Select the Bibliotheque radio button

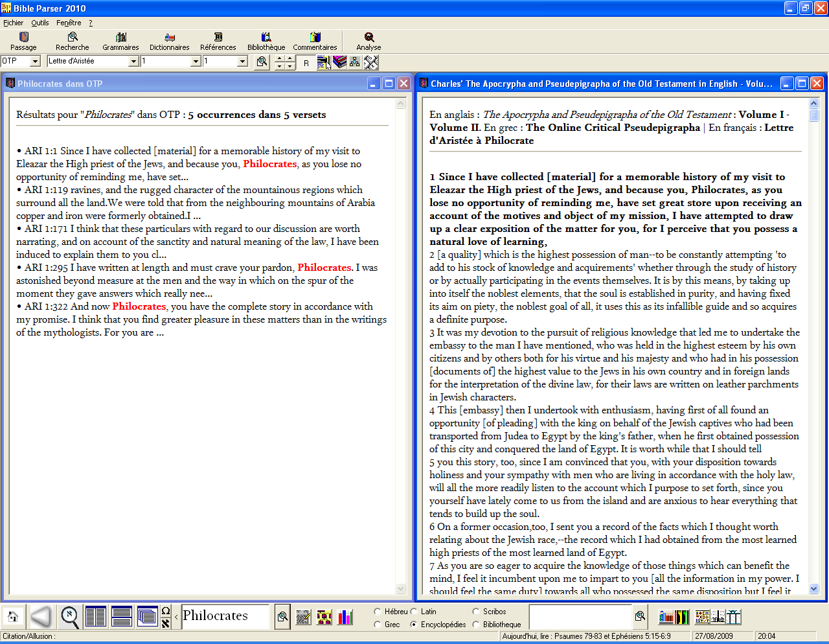tap(476, 625)
